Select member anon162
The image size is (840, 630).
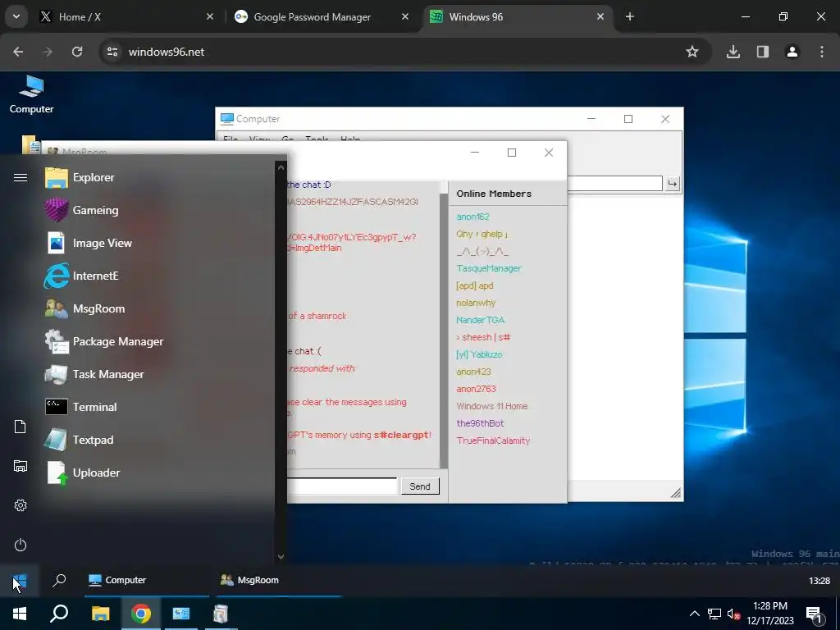(x=472, y=217)
